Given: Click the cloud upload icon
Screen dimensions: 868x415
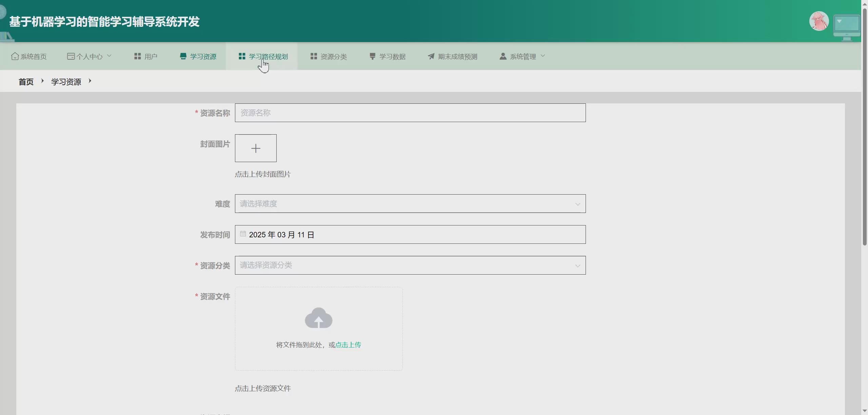Looking at the screenshot, I should pyautogui.click(x=318, y=318).
